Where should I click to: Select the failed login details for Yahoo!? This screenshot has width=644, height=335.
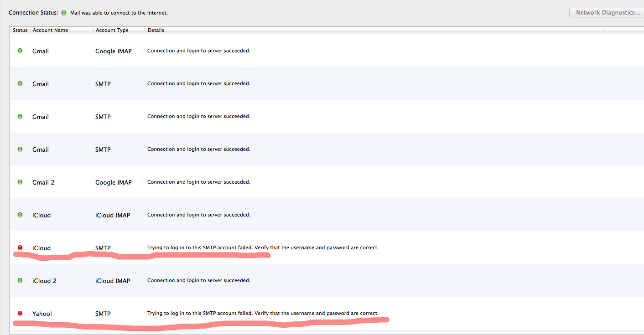tap(263, 313)
